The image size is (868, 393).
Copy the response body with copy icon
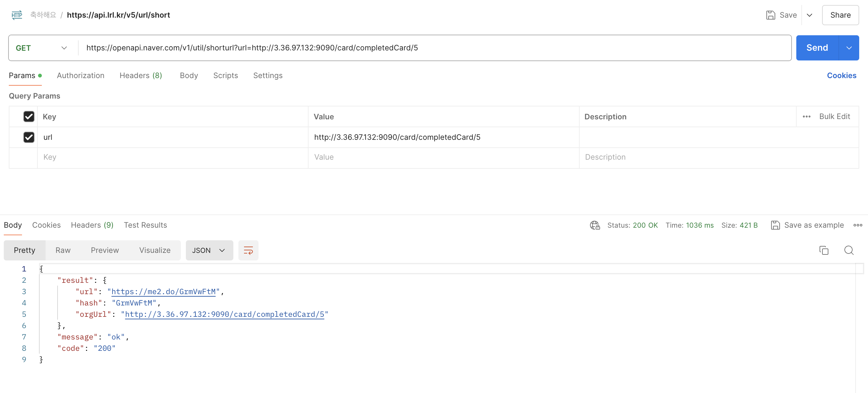click(824, 250)
